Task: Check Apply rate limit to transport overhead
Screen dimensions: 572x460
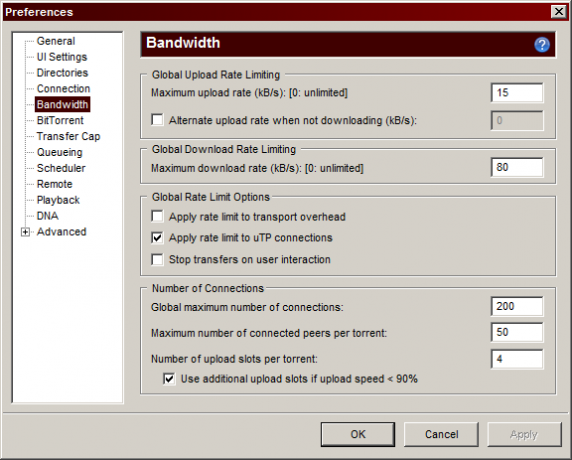Action: [x=157, y=216]
